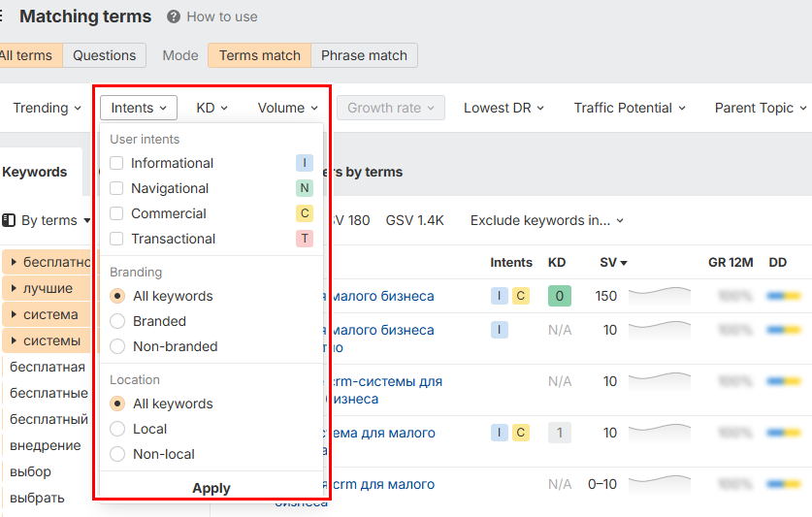The image size is (812, 517).
Task: Open the Volume filter dropdown
Action: [x=288, y=108]
